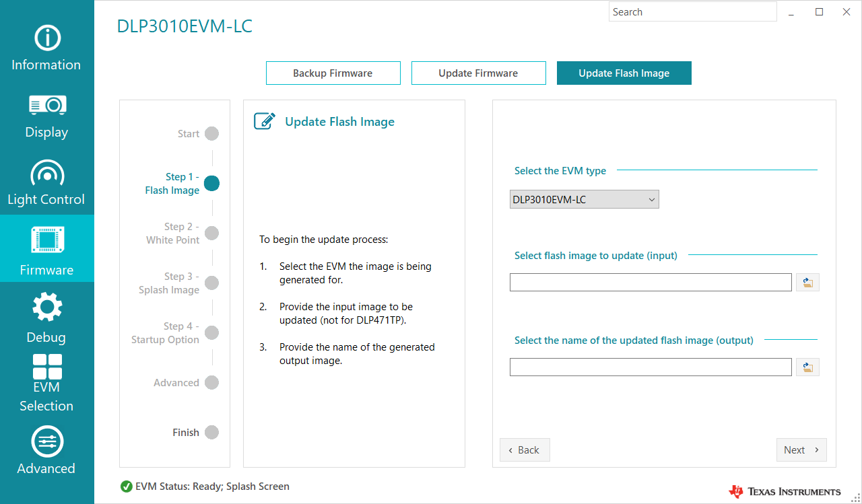The width and height of the screenshot is (862, 504).
Task: Click the 'EVM Status: Ready; Splash Screen' text
Action: click(212, 487)
